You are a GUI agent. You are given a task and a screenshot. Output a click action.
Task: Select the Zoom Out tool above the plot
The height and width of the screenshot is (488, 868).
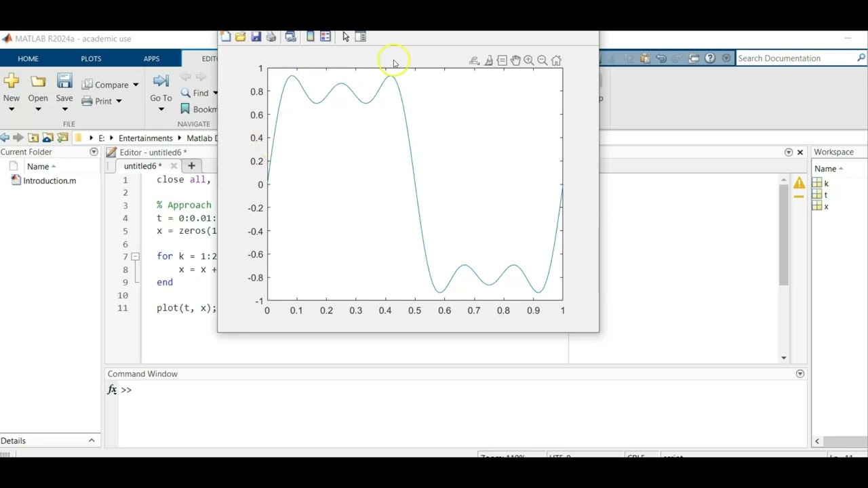[542, 60]
